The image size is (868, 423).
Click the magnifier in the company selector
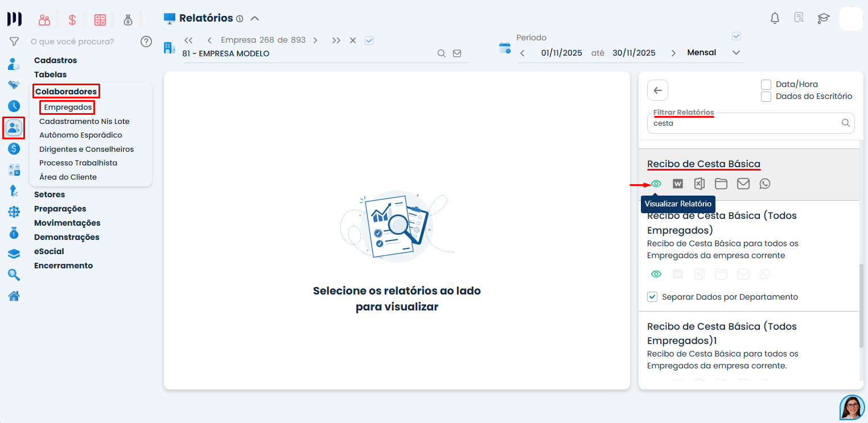pyautogui.click(x=442, y=53)
